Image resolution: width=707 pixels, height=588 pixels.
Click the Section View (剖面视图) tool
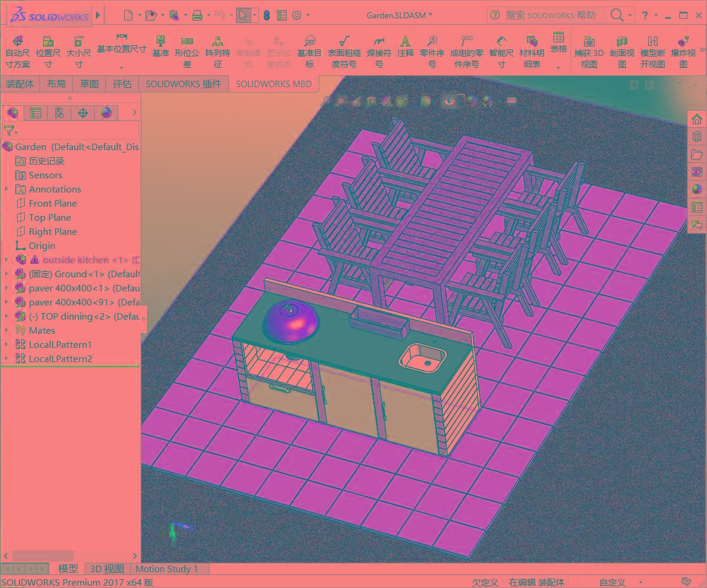tap(622, 52)
